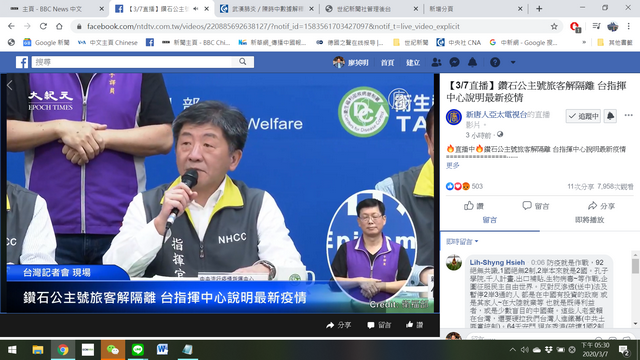Switch to the 即將播放 tab
The height and width of the screenshot is (360, 640).
[589, 220]
